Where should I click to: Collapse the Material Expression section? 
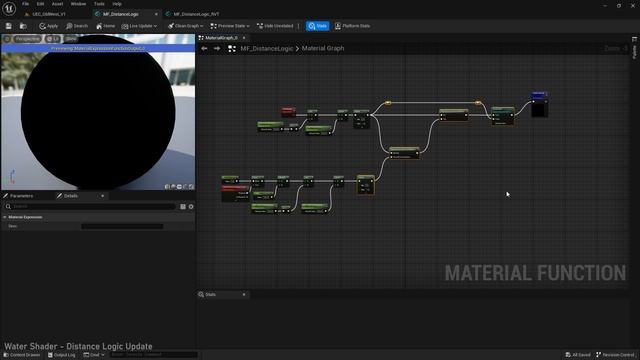point(5,217)
